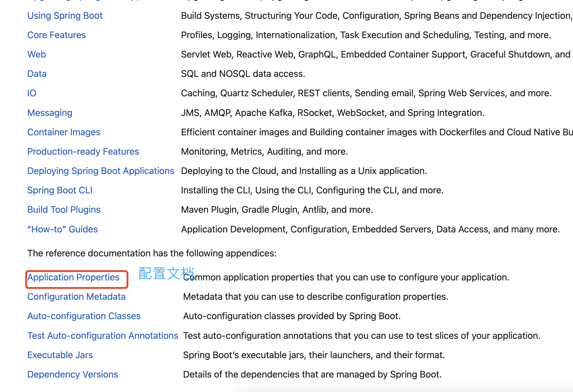This screenshot has width=573, height=392.
Task: Go to Deploying Spring Boot Applications
Action: pos(100,171)
